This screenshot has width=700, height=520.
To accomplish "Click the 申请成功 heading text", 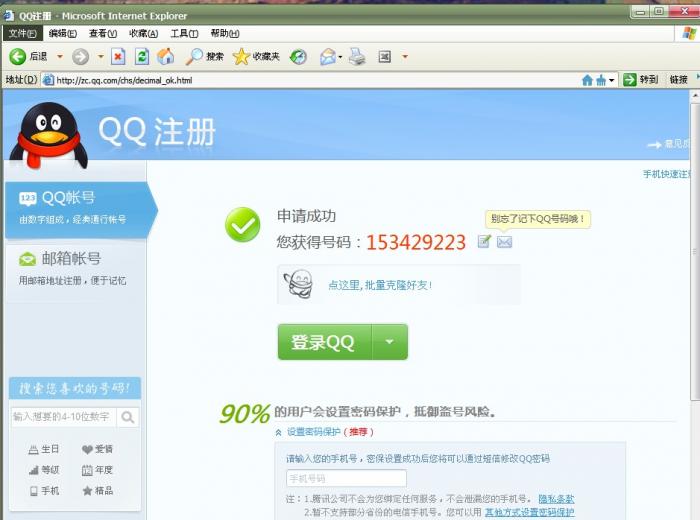I will (x=306, y=216).
